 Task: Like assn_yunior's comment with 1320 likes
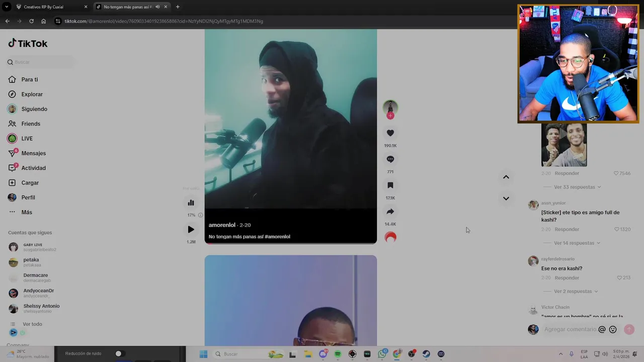[x=616, y=229]
